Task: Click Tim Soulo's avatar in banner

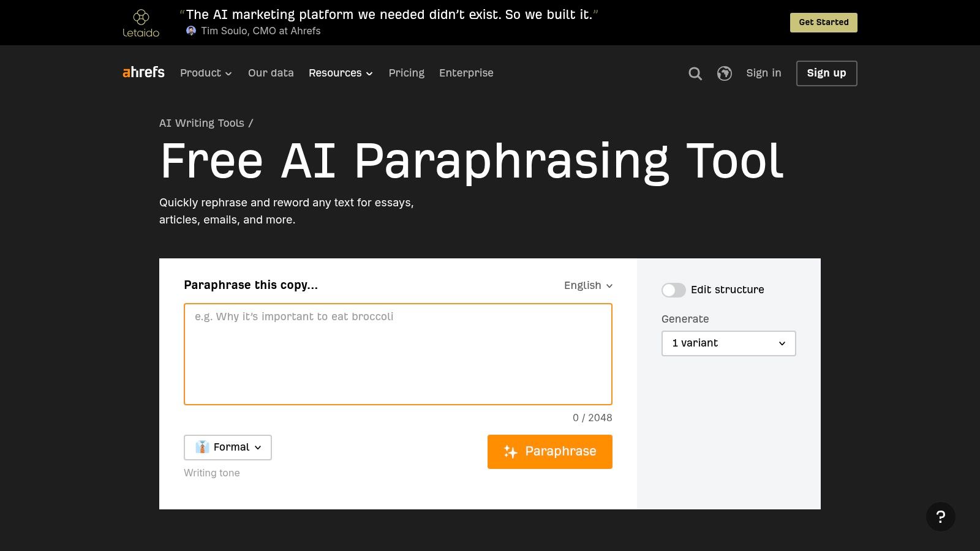Action: [191, 31]
